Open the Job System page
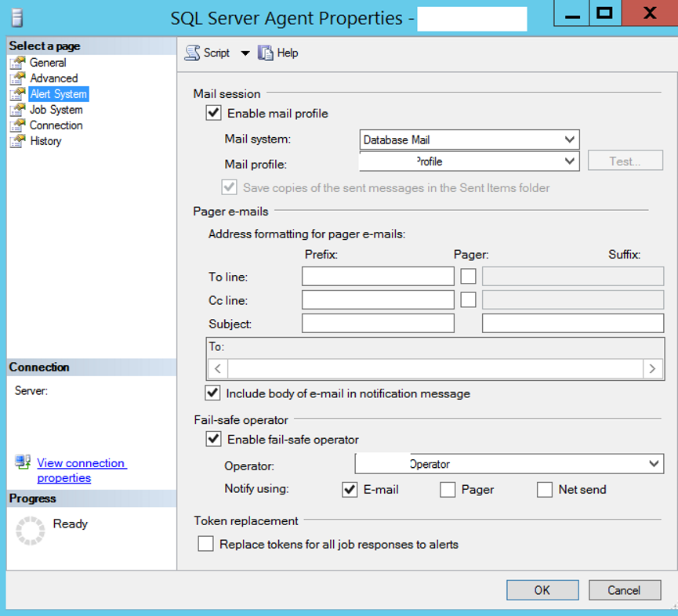 click(x=56, y=110)
